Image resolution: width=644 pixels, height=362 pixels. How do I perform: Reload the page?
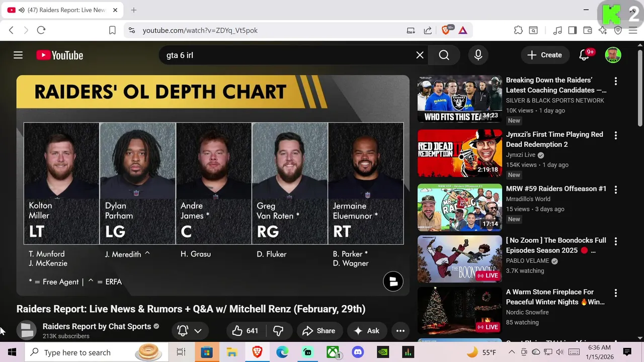coord(41,30)
